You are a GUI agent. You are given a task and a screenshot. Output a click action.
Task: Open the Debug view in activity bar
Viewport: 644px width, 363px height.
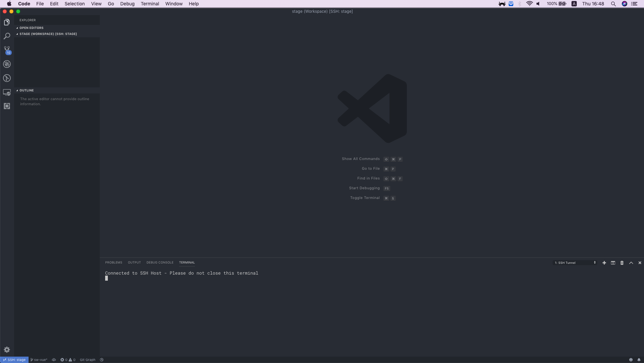(x=7, y=64)
